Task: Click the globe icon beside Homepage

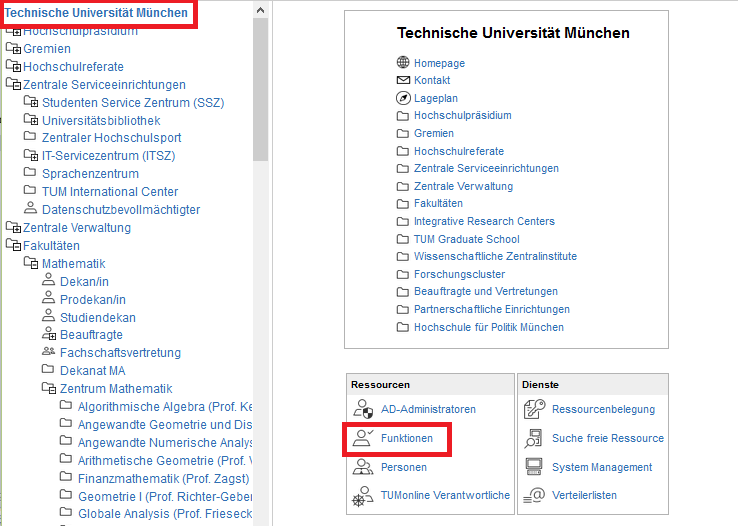Action: point(403,63)
